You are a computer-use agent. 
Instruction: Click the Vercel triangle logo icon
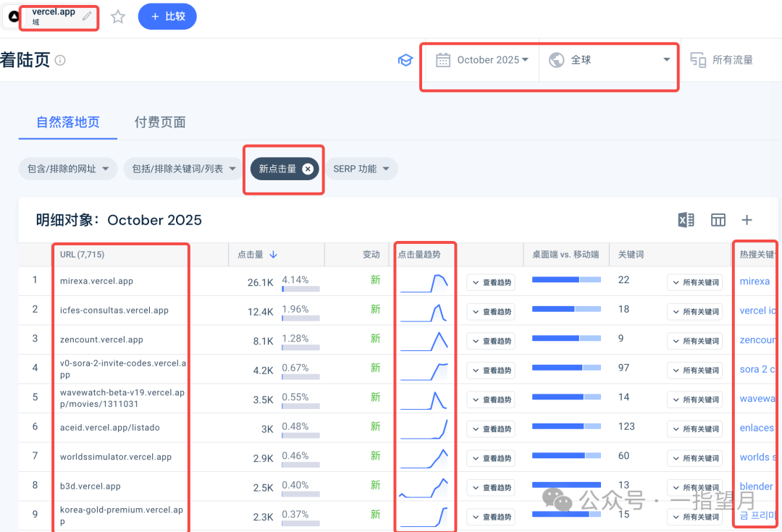[14, 17]
